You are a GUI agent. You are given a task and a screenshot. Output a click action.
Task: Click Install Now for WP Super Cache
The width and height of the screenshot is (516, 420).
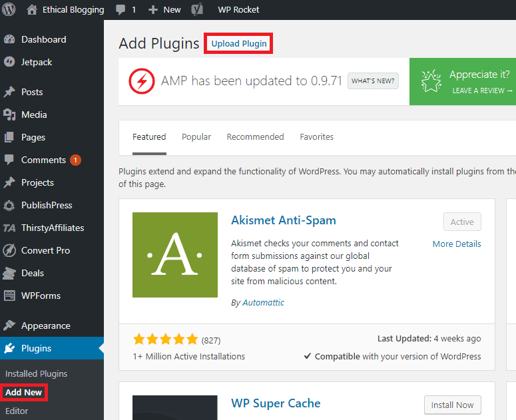pyautogui.click(x=453, y=405)
